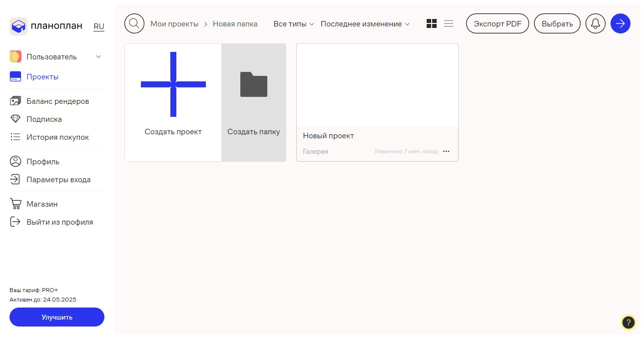The height and width of the screenshot is (338, 644).
Task: Switch to list view layout
Action: [x=448, y=23]
